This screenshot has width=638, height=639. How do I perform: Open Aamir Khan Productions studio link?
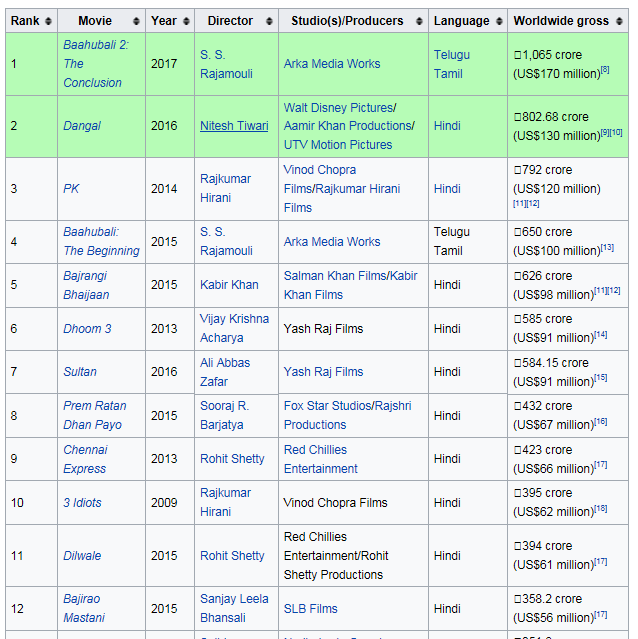[x=348, y=126]
